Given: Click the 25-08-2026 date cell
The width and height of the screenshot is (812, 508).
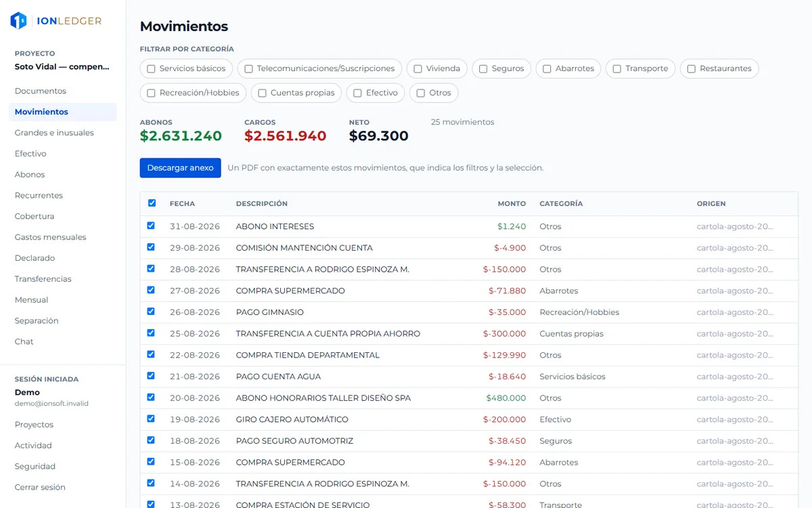Looking at the screenshot, I should pos(195,334).
